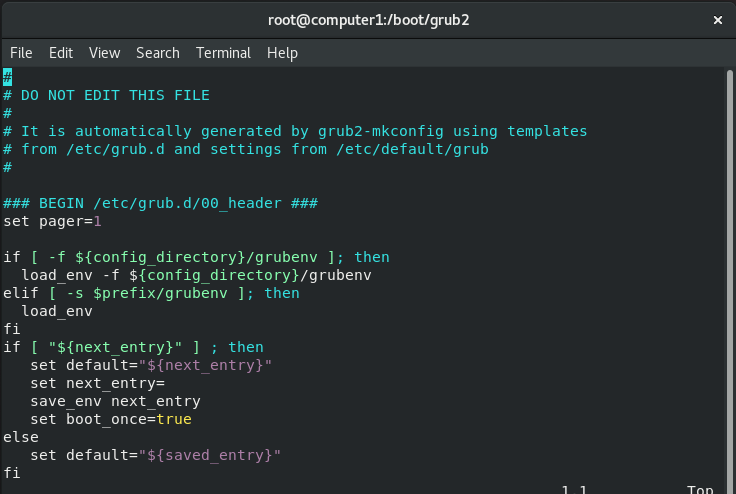Click 'set default="${saved_entry}"' line
The image size is (736, 494).
click(156, 455)
